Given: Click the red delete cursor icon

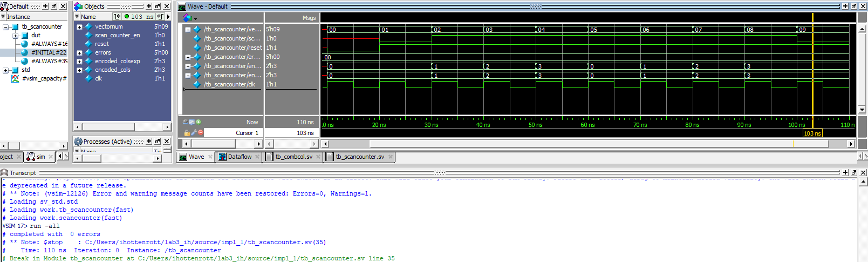Looking at the screenshot, I should click(x=201, y=133).
